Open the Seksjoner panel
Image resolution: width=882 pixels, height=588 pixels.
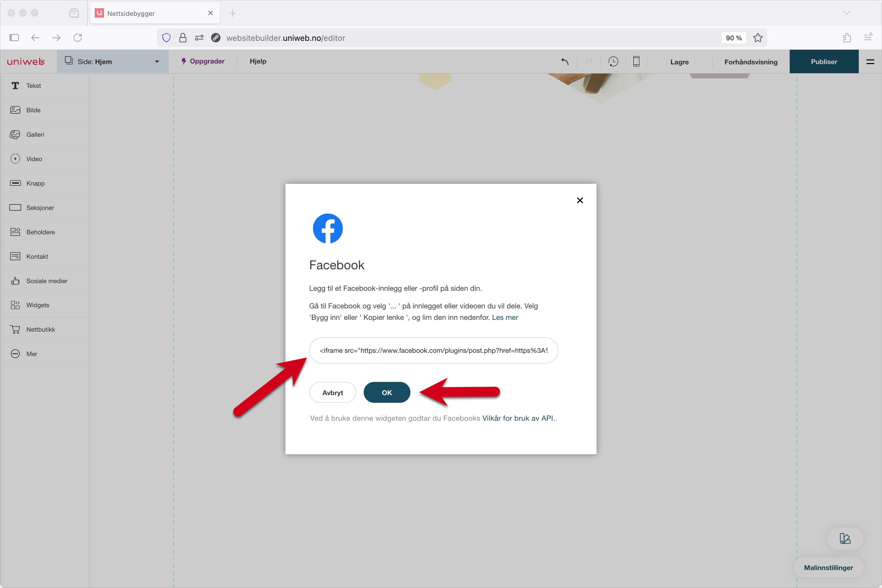[44, 207]
